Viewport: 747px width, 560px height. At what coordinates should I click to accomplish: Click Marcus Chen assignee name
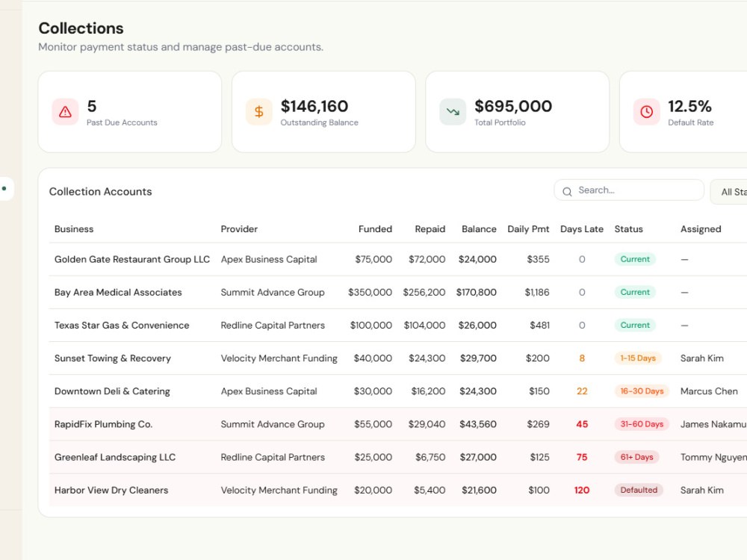tap(709, 391)
